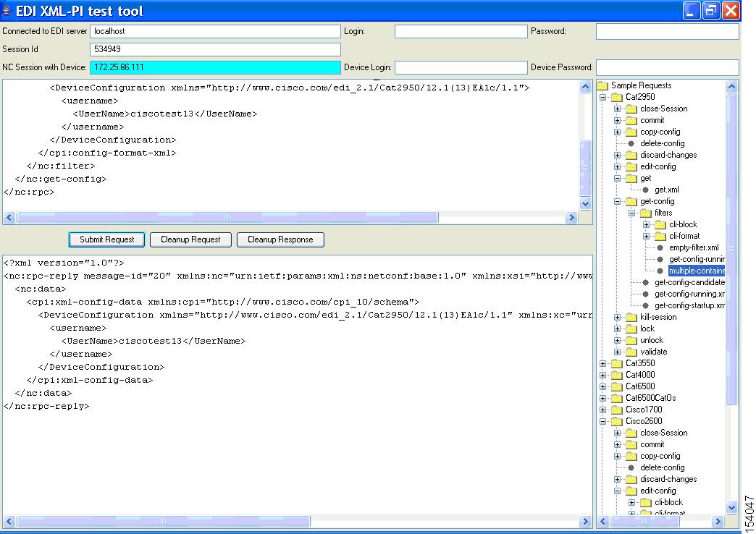Expand the validate folder
Image resolution: width=756 pixels, height=534 pixels.
617,352
